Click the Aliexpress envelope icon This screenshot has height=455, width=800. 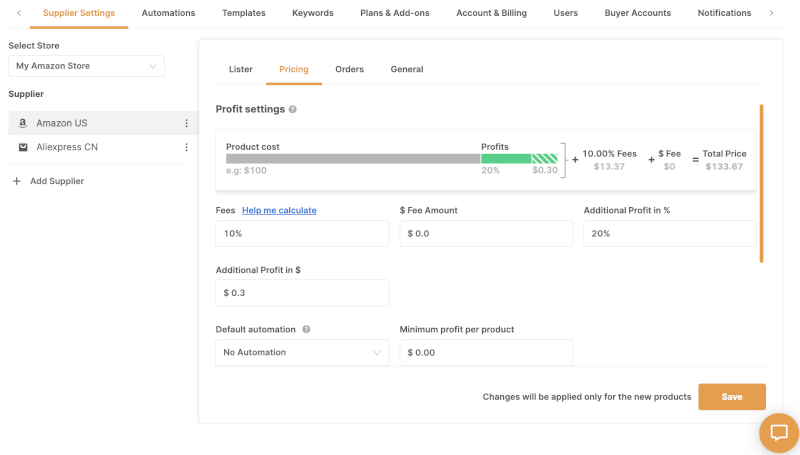pos(23,147)
